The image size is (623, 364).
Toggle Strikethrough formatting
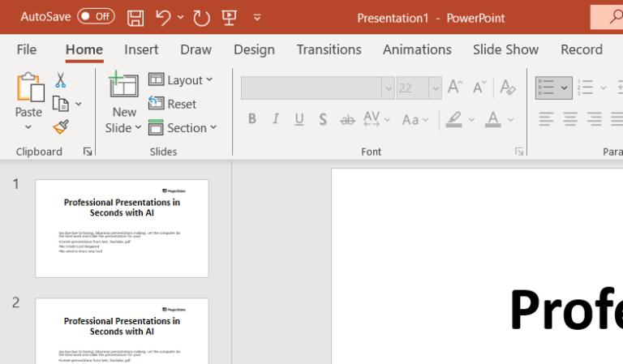coord(347,119)
